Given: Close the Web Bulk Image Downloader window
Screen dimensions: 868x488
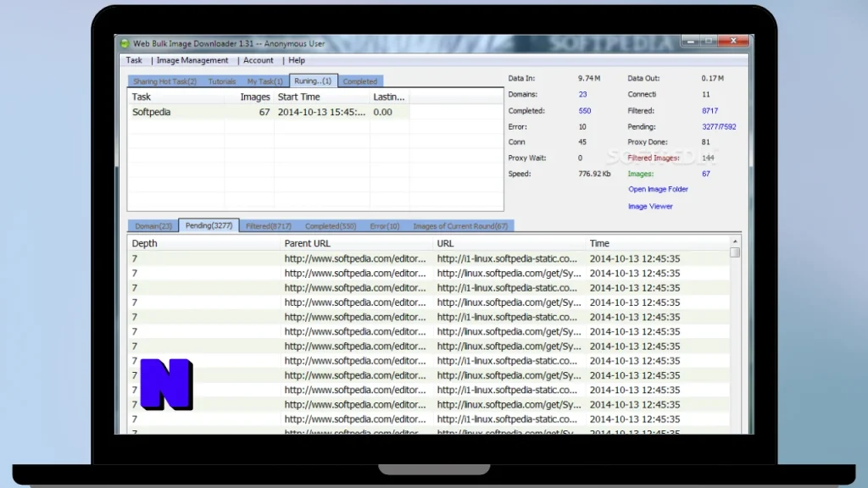Looking at the screenshot, I should (x=733, y=41).
